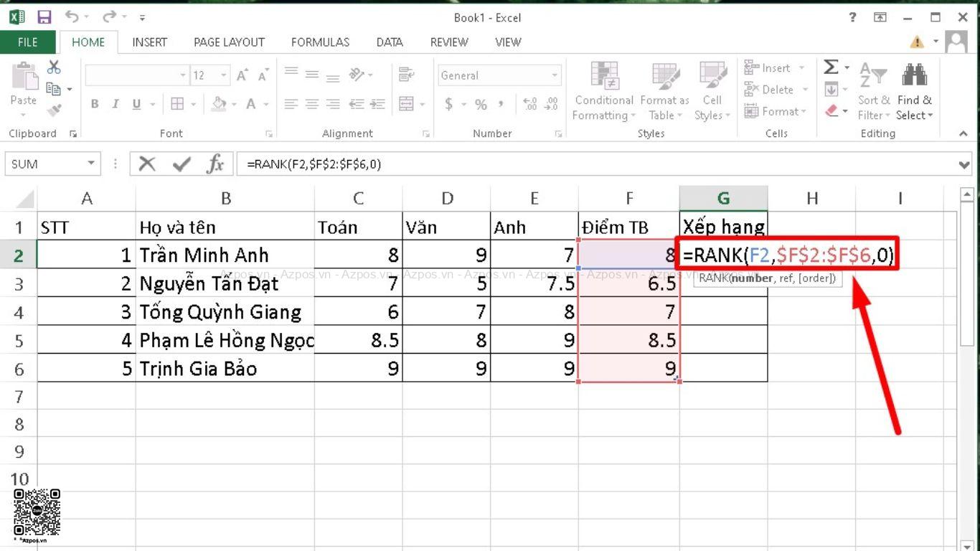Viewport: 980px width, 551px height.
Task: Click the Copy icon
Action: 54,88
